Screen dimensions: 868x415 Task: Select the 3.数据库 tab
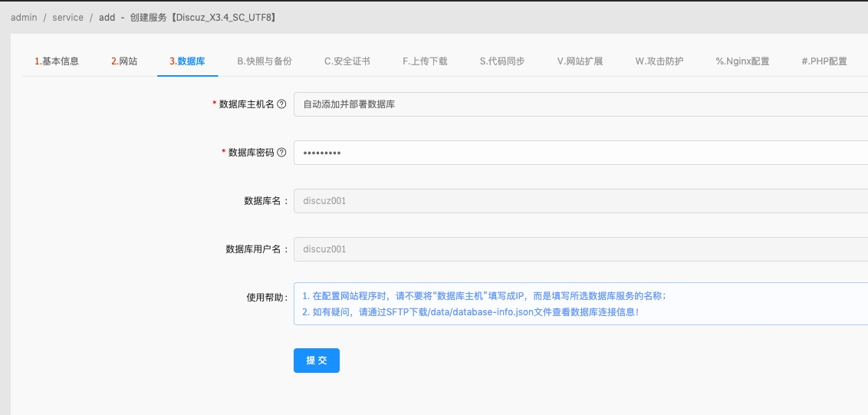187,61
